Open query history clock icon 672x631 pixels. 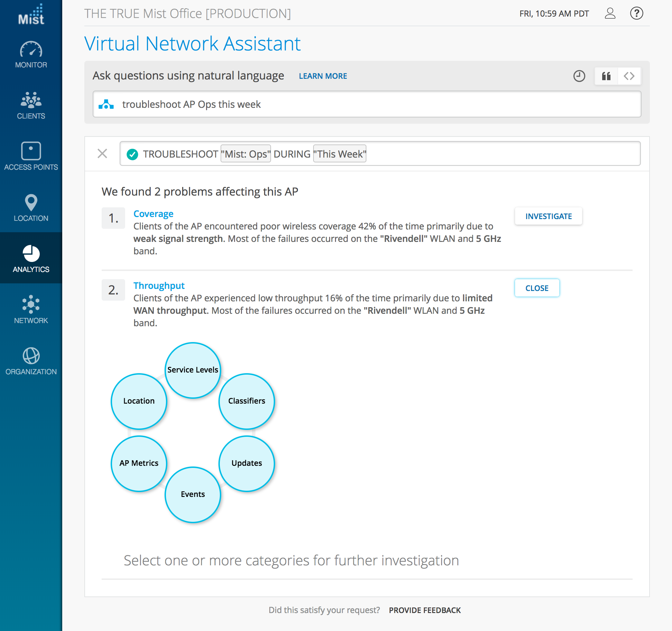point(579,76)
